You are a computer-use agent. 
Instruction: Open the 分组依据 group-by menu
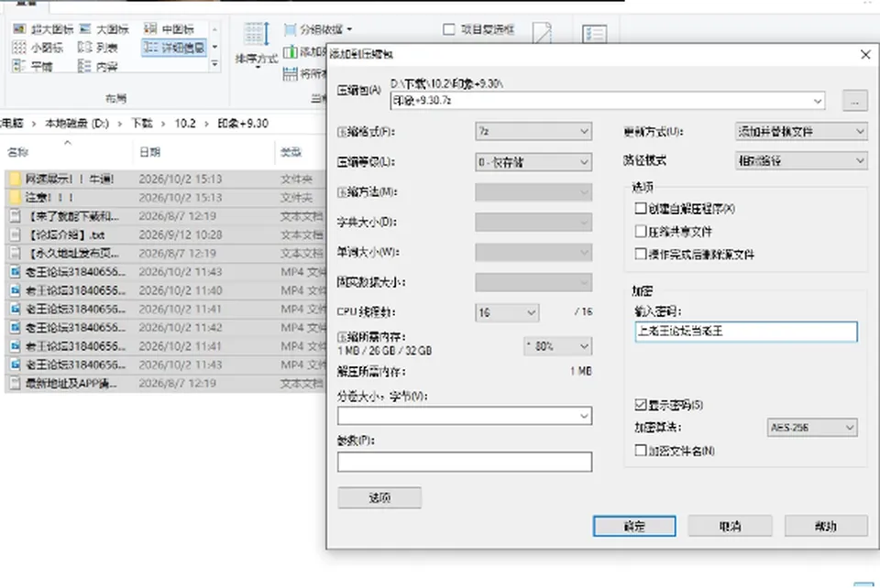pos(318,29)
